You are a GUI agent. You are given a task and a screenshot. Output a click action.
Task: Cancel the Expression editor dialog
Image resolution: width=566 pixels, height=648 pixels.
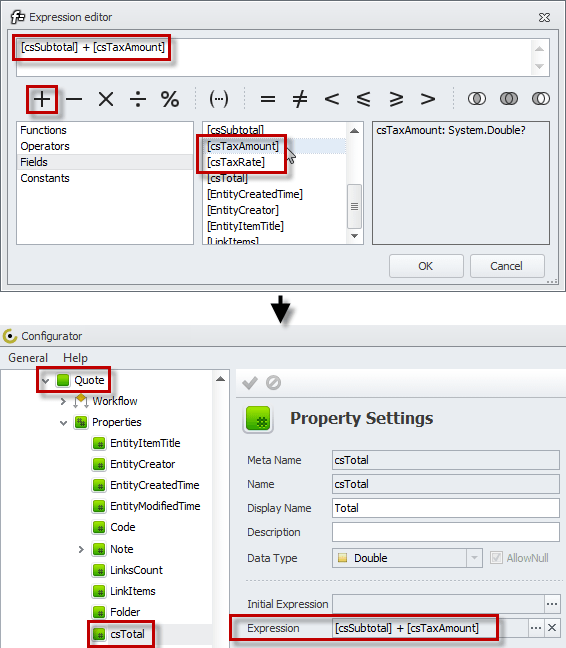[x=507, y=266]
